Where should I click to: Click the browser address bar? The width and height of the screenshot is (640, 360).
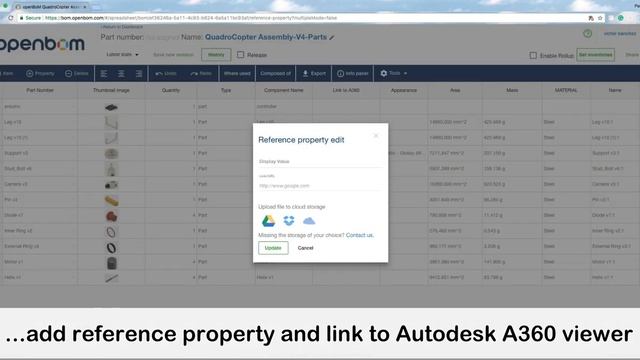click(302, 18)
